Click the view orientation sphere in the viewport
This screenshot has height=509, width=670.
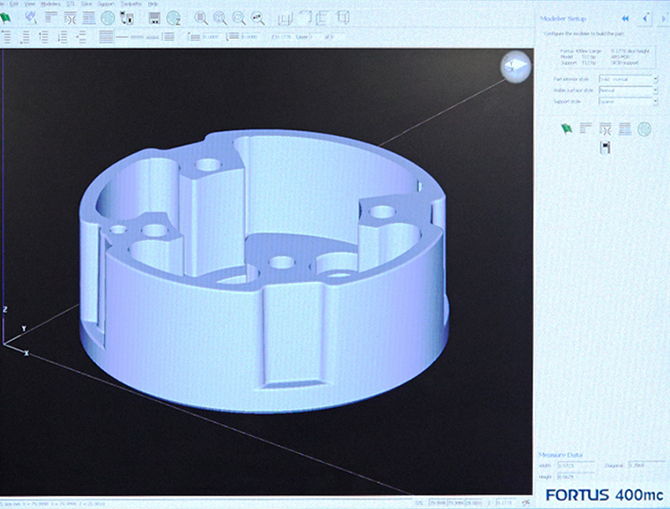pos(515,65)
